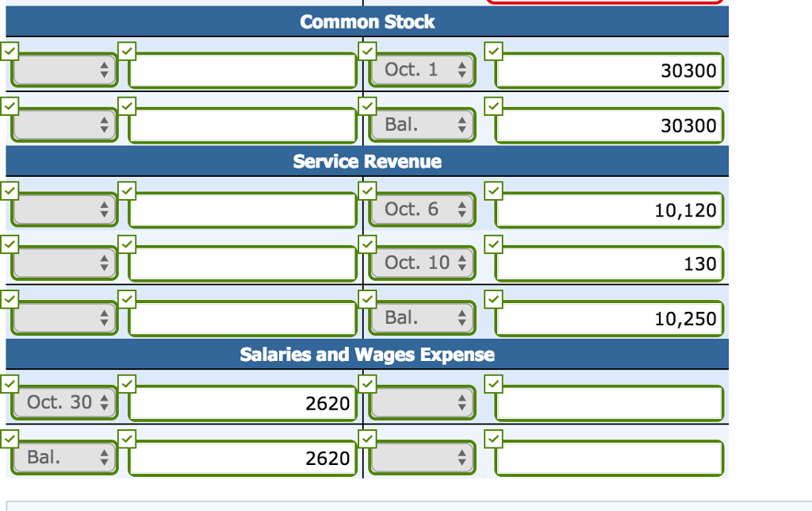
Task: Check the box above the Service Revenue Bal. dropdown
Action: coord(367,298)
